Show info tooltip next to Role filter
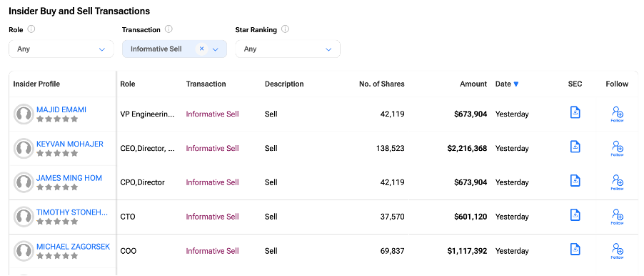Image resolution: width=644 pixels, height=276 pixels. (31, 29)
